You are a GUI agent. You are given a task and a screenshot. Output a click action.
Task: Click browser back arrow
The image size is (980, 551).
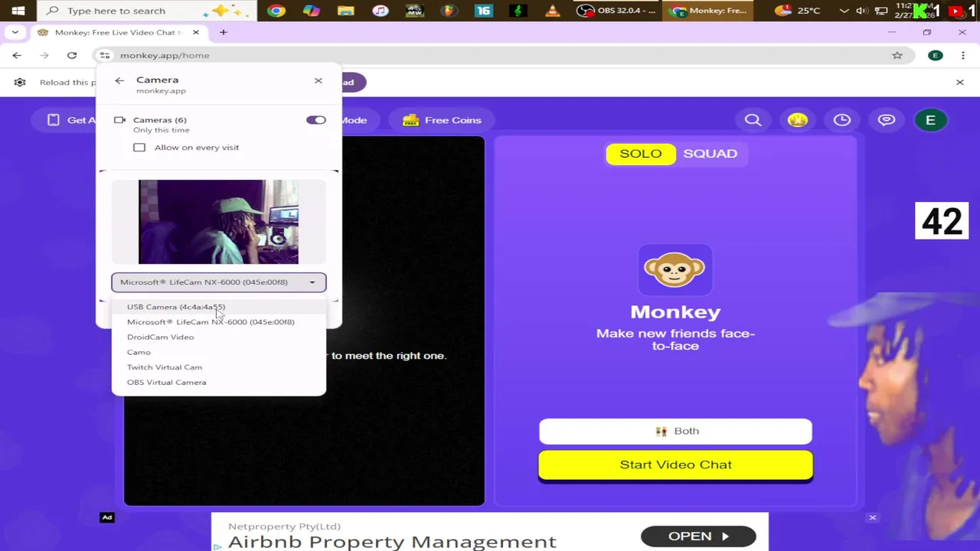pos(17,55)
